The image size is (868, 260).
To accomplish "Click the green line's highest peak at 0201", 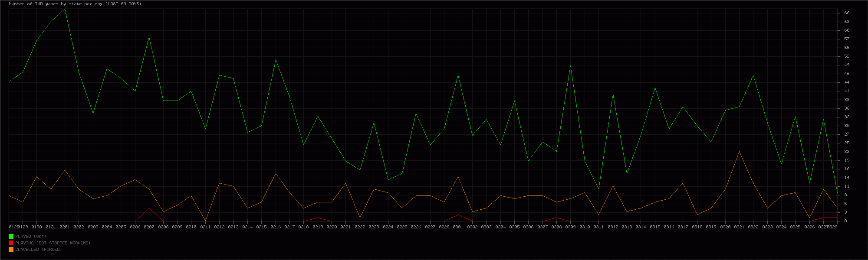I will pyautogui.click(x=65, y=9).
